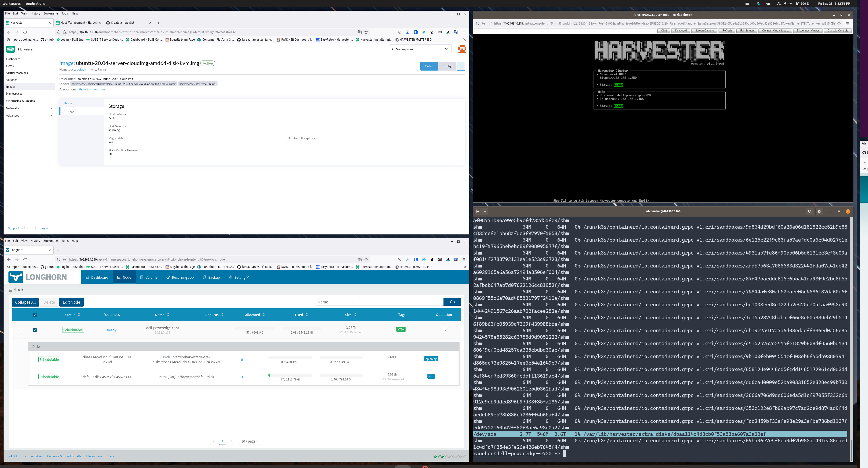Open the Recurring Job section in Longhorn
This screenshot has width=868, height=468.
[180, 277]
